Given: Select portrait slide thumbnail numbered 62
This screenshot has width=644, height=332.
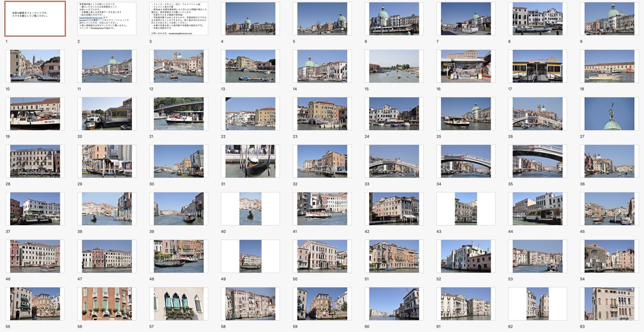Looking at the screenshot, I should click(538, 304).
